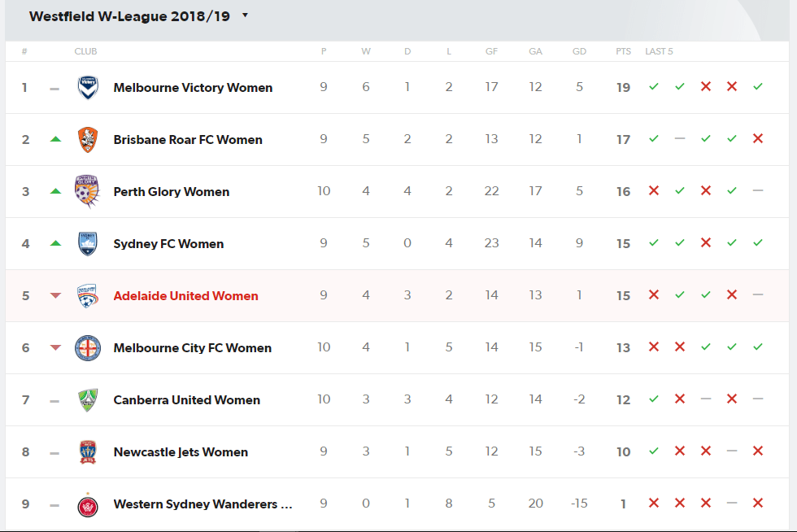The width and height of the screenshot is (797, 532).
Task: Click Melbourne Victory's most recent win checkmark
Action: coord(758,86)
